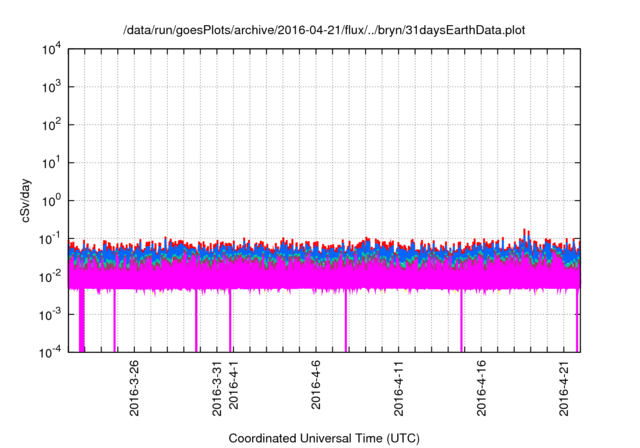This screenshot has width=640, height=448.
Task: Click the 10^0 y-axis tick label
Action: (x=51, y=201)
